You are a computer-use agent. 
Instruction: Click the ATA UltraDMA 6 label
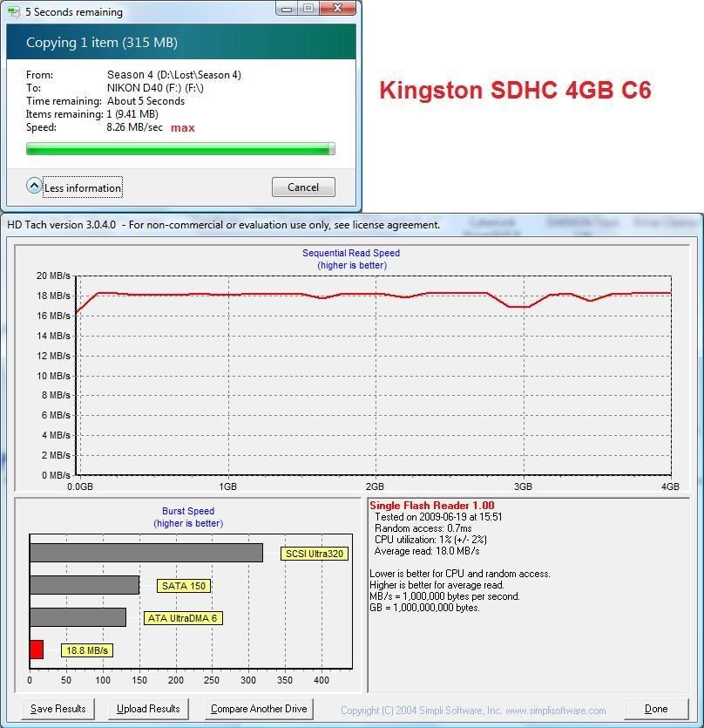tap(182, 617)
